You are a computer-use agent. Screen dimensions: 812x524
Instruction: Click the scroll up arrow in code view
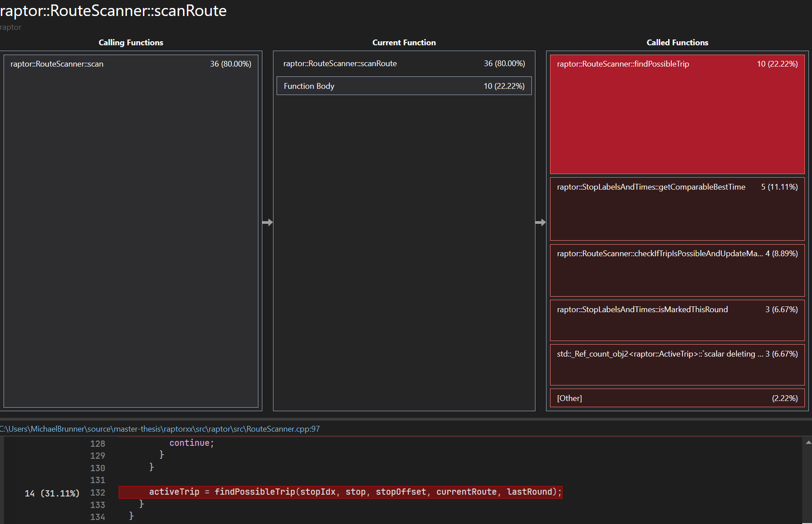pyautogui.click(x=808, y=442)
